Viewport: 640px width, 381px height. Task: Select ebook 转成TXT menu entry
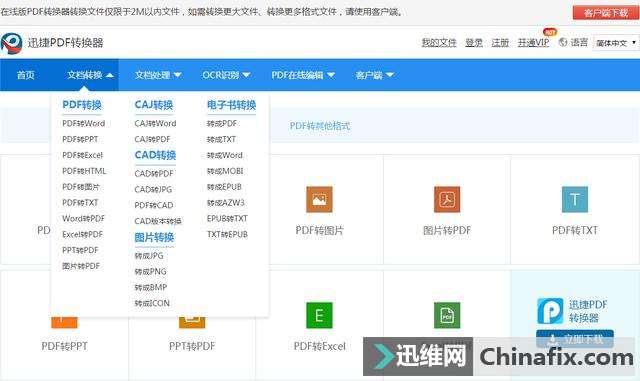coord(221,139)
